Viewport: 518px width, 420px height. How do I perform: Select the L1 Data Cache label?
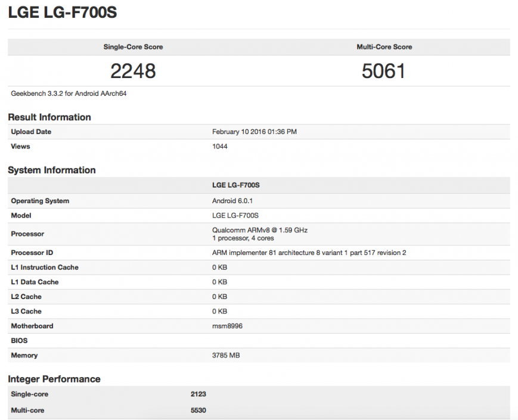tap(35, 282)
